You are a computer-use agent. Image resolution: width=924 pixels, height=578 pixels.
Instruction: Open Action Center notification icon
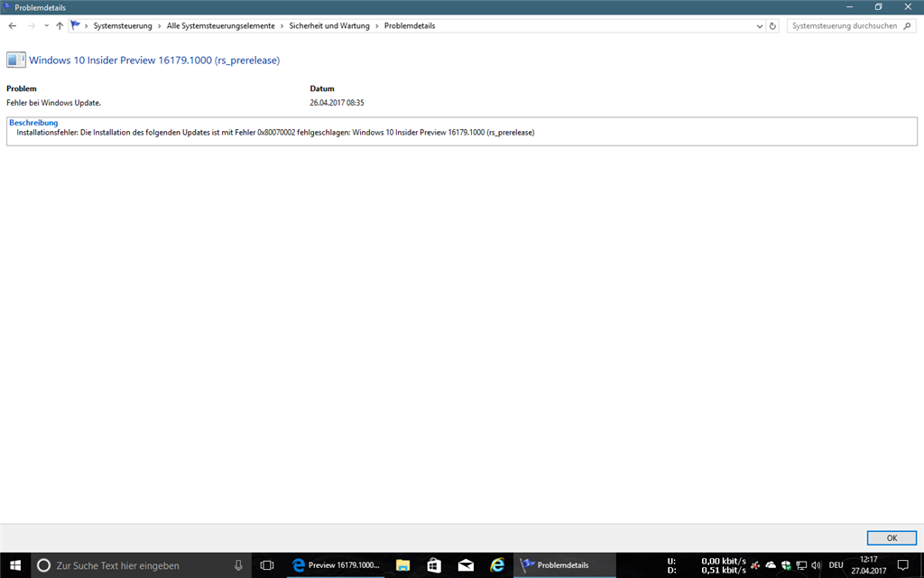902,565
